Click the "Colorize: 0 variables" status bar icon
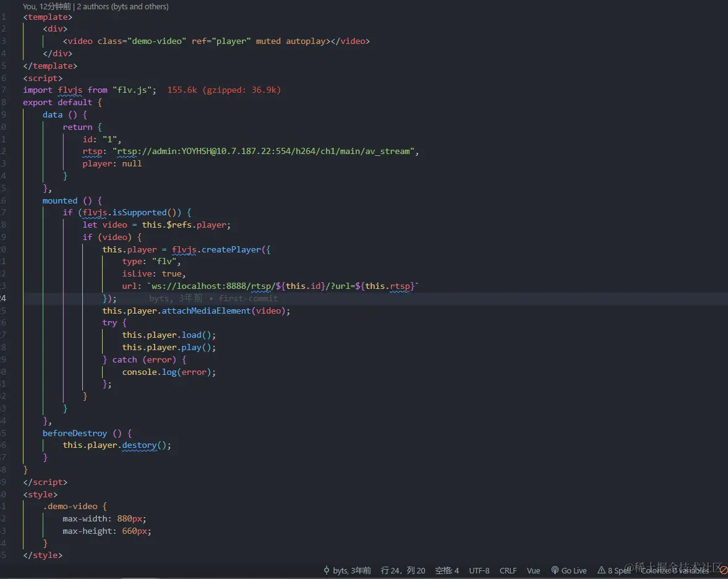728x579 pixels. 674,570
